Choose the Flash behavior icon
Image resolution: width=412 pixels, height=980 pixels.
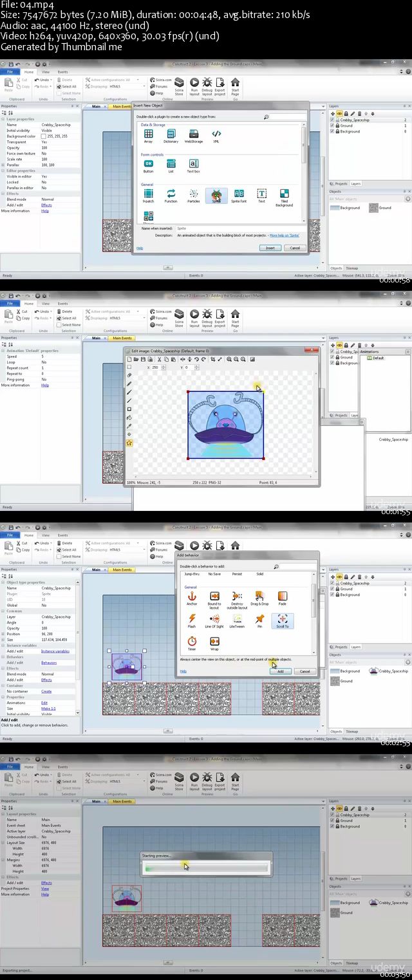[x=192, y=622]
